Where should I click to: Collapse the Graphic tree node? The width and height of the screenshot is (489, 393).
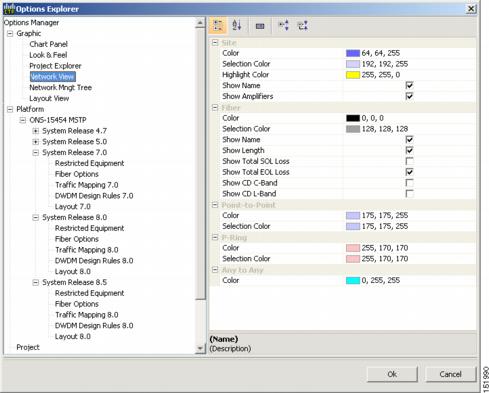click(x=10, y=34)
